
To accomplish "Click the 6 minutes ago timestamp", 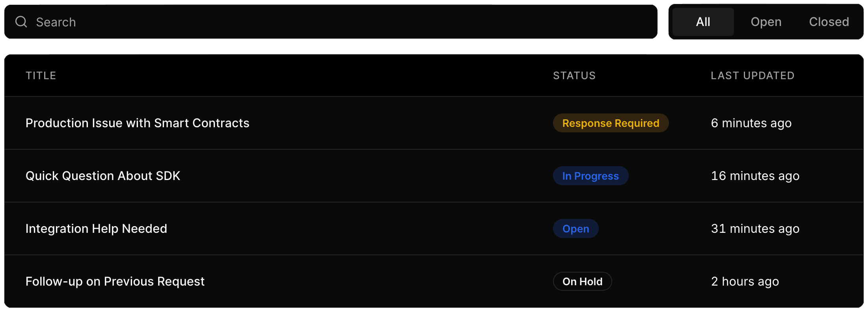I will point(751,123).
